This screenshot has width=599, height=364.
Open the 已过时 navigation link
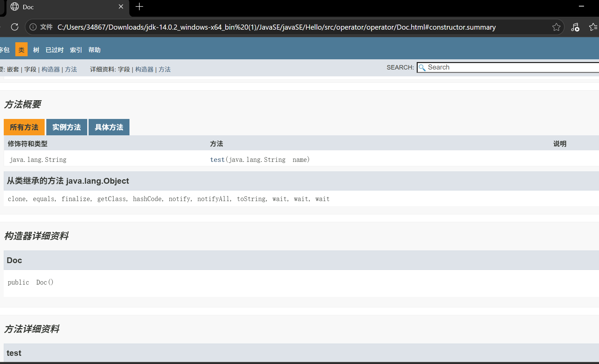point(55,50)
